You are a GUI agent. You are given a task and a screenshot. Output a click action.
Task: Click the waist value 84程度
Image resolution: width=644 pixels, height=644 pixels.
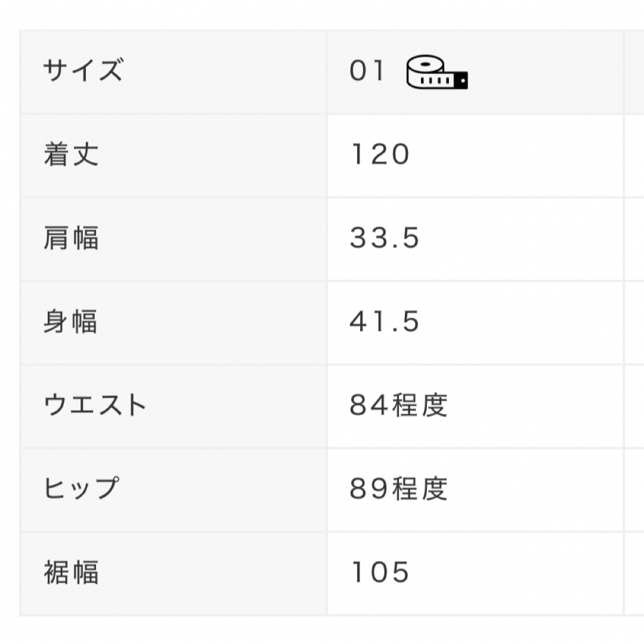[398, 405]
